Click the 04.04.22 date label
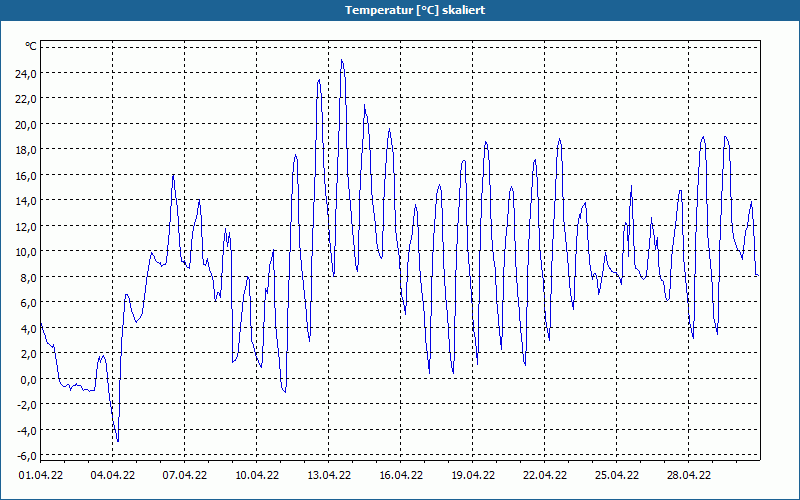800x500 pixels. pyautogui.click(x=113, y=475)
